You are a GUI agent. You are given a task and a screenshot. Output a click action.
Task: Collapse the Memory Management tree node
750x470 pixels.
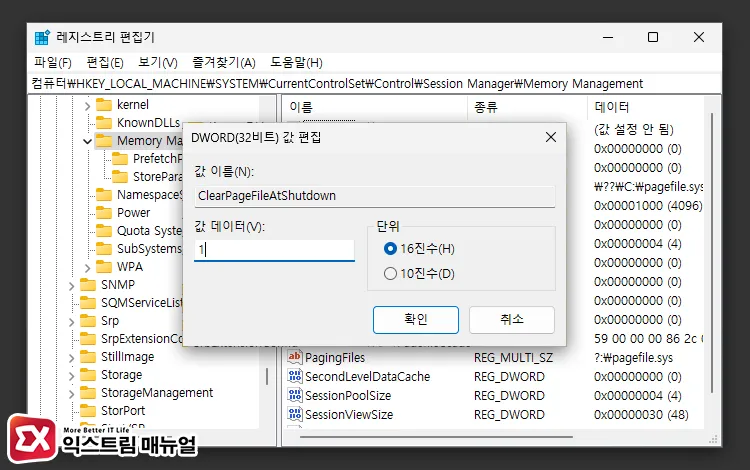tap(87, 141)
